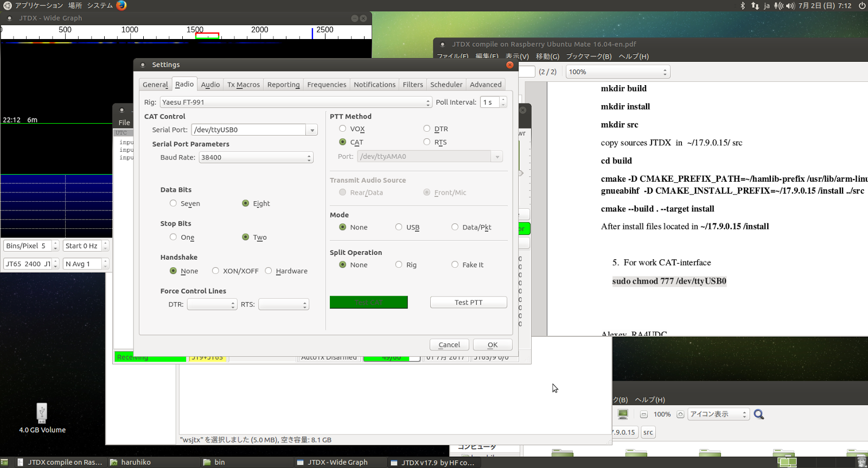Open the Baud Rate dropdown
This screenshot has height=468, width=868.
(256, 157)
